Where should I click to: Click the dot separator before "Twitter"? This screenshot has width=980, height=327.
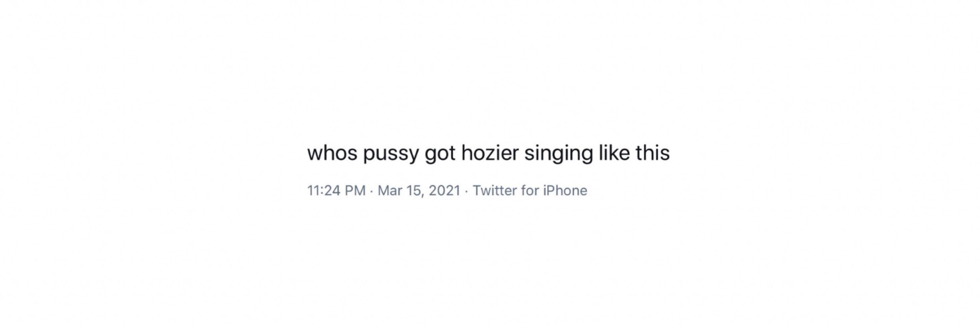(x=467, y=191)
